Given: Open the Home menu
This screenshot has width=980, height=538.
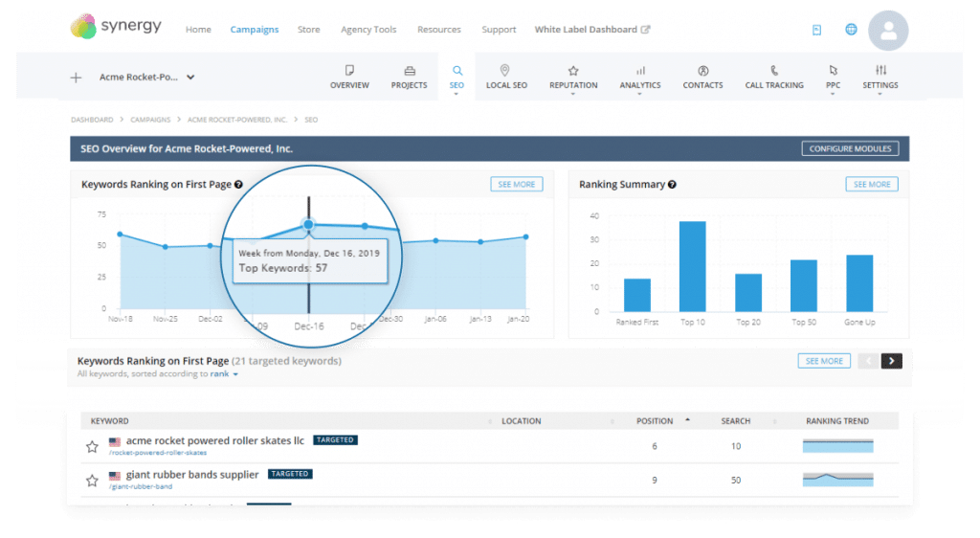Looking at the screenshot, I should [x=198, y=30].
